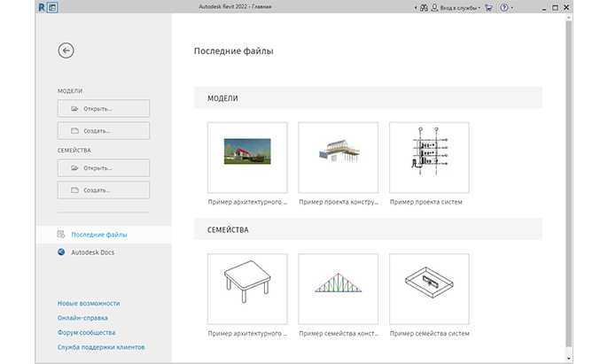This screenshot has height=364, width=608.
Task: Click the Последние файлы recent files icon
Action: 61,234
